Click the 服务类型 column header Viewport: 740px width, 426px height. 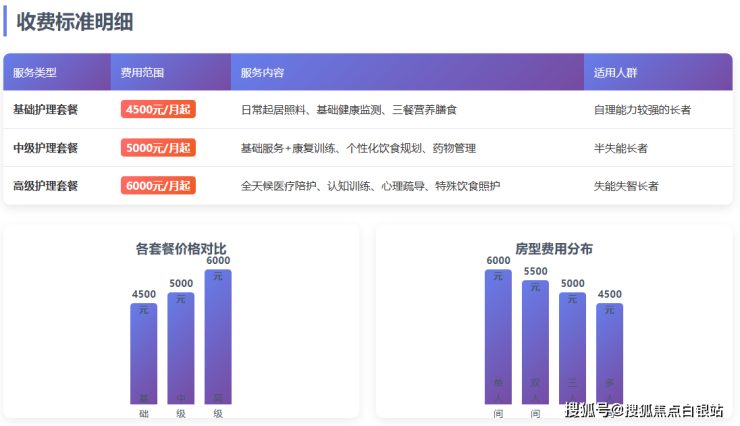point(35,73)
